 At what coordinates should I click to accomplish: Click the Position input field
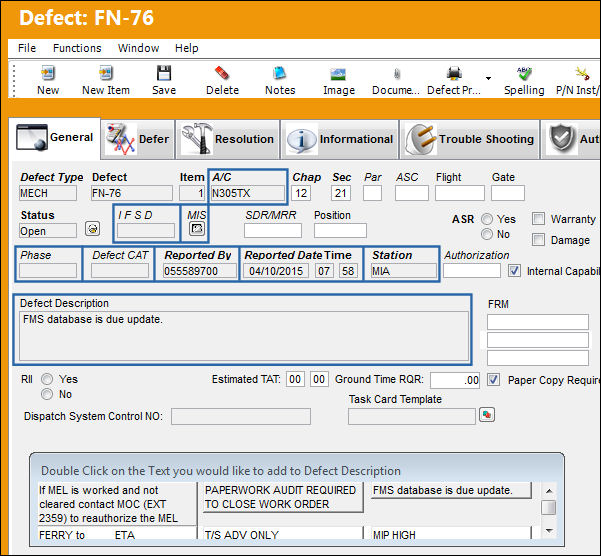pos(340,231)
